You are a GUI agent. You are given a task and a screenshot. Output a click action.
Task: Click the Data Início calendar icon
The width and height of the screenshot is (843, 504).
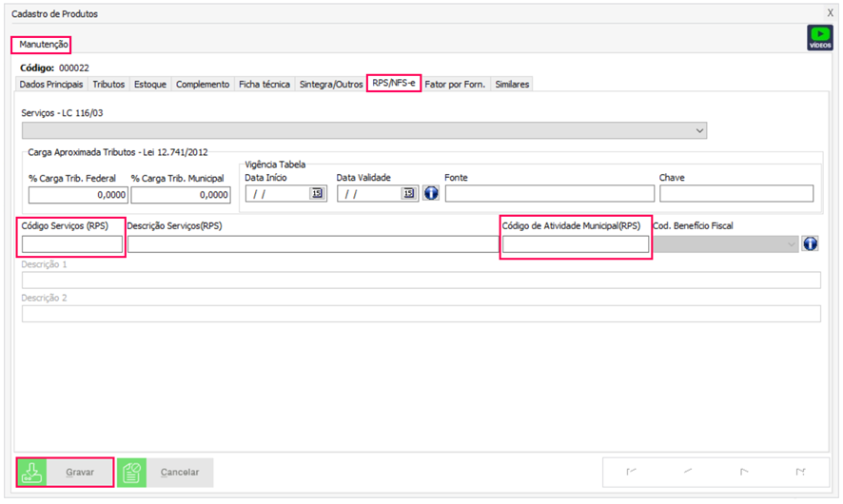317,193
